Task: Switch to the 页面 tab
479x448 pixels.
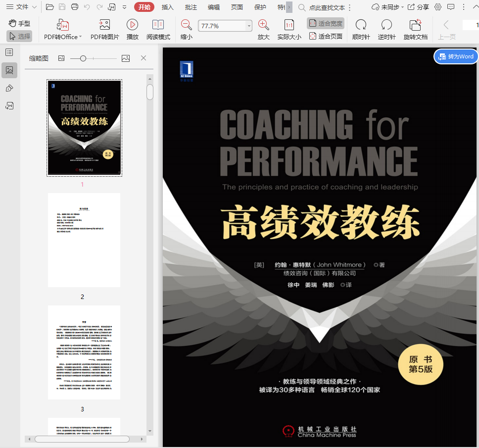Action: pos(237,7)
